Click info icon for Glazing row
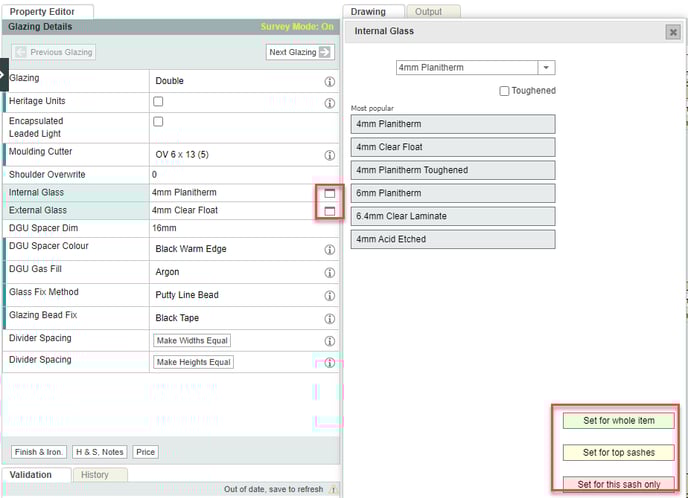688x498 pixels. (329, 81)
